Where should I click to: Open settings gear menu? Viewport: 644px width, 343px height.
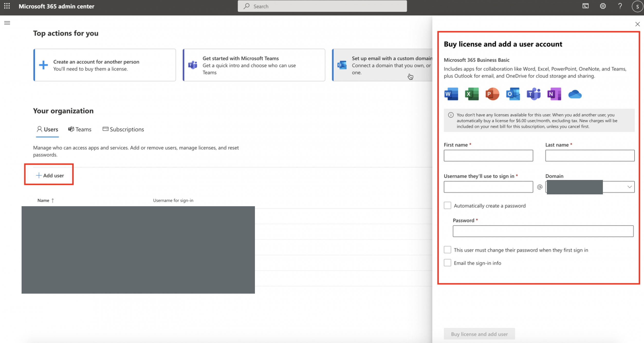[x=603, y=6]
